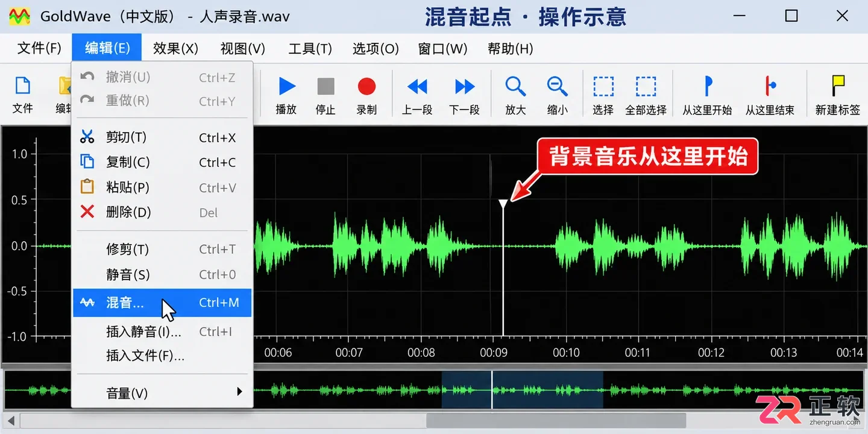The width and height of the screenshot is (868, 434).
Task: Select 修剪(T) from the Edit menu
Action: point(162,249)
